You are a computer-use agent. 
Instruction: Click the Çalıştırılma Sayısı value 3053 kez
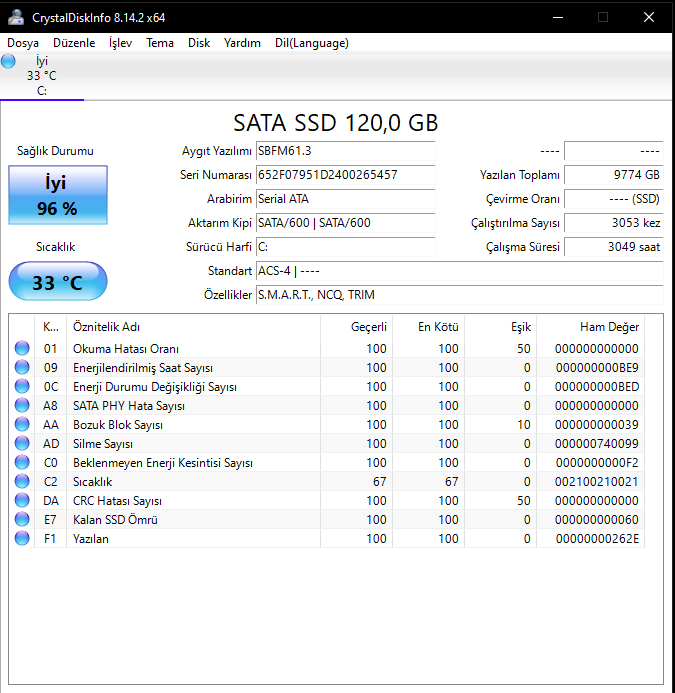tap(614, 223)
